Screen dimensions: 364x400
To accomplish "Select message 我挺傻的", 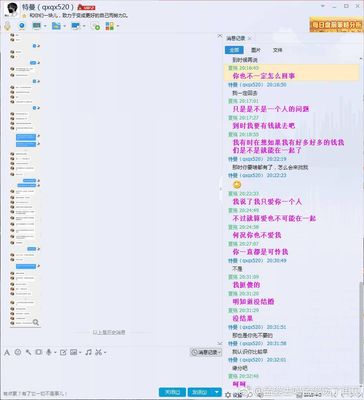I will tap(246, 285).
